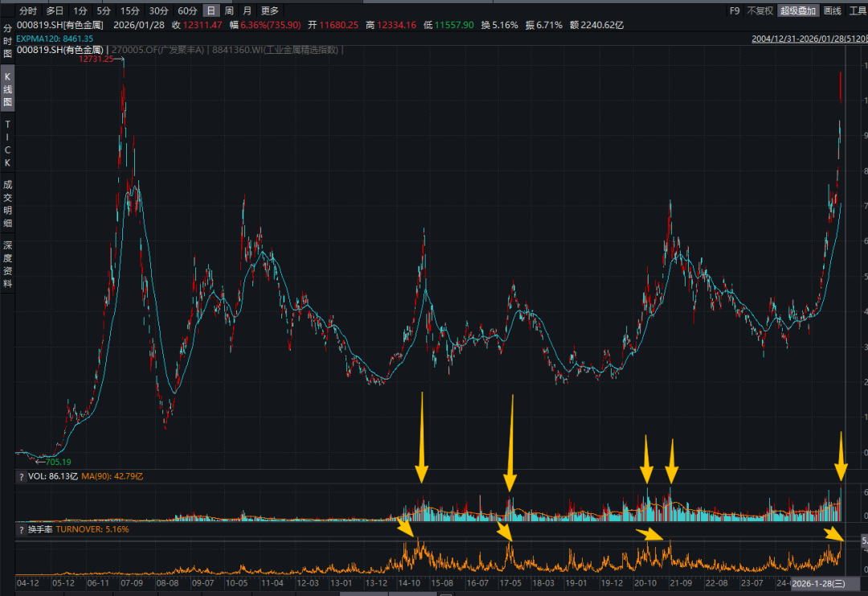This screenshot has height=596, width=868.
Task: Toggle the 超级叠加 overlay mode
Action: point(797,10)
